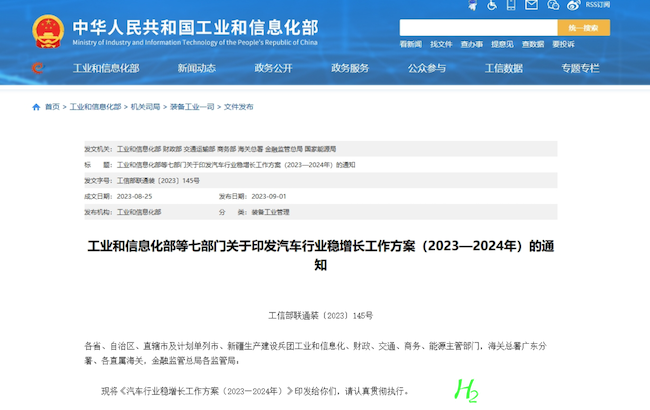Open the 新闻动态 navigation menu
650x410 pixels.
click(196, 68)
